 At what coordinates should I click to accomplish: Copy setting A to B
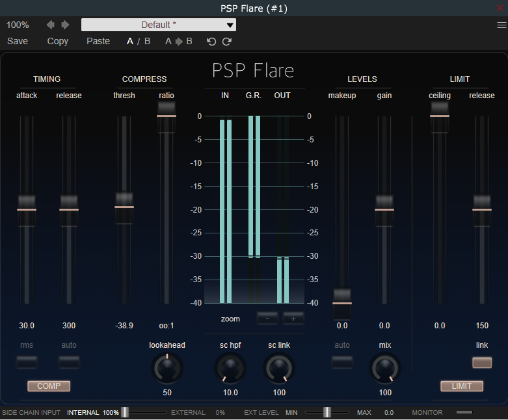pos(178,42)
